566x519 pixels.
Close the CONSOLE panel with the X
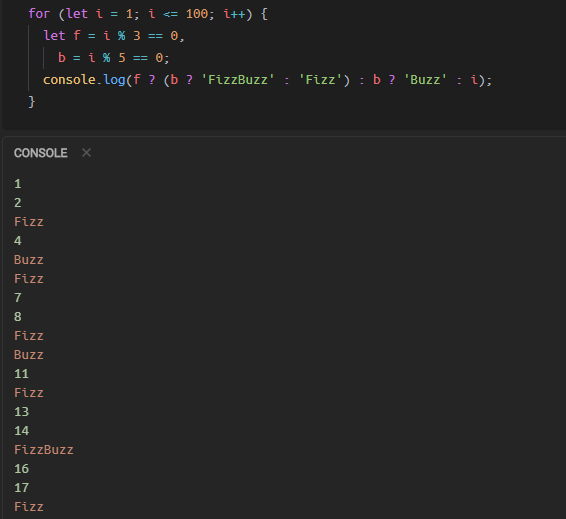coord(86,153)
